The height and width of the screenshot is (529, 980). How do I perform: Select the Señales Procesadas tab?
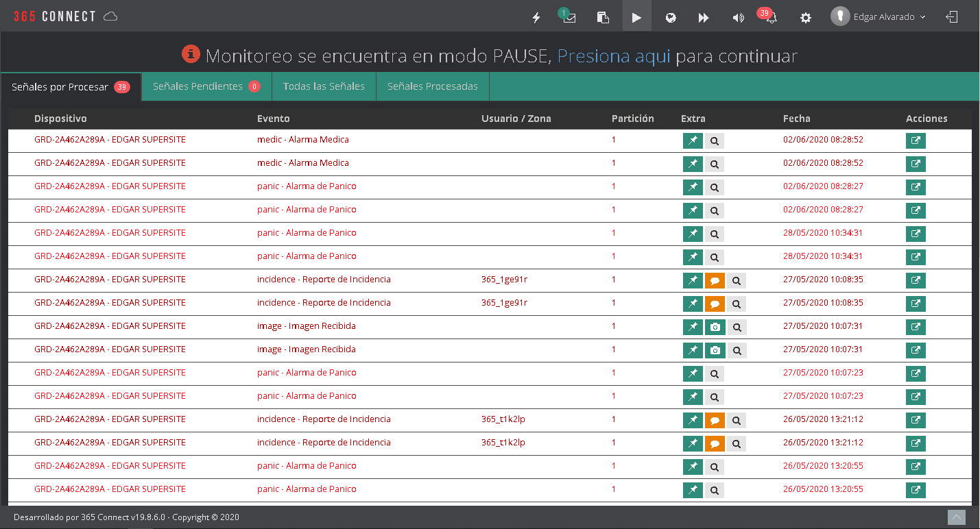(432, 87)
